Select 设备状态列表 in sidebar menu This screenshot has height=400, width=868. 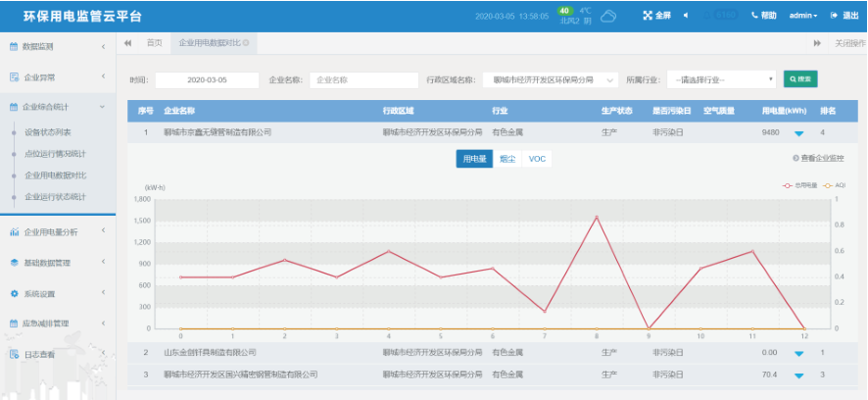[x=48, y=131]
